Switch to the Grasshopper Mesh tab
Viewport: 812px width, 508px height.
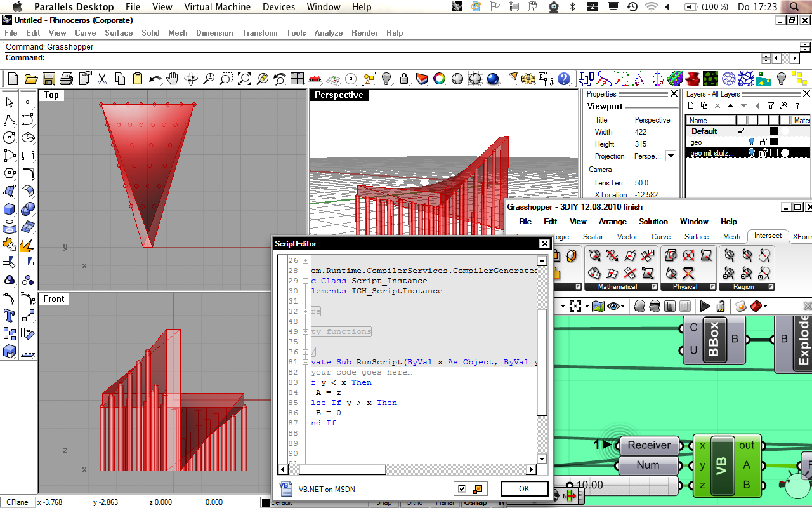tap(731, 236)
